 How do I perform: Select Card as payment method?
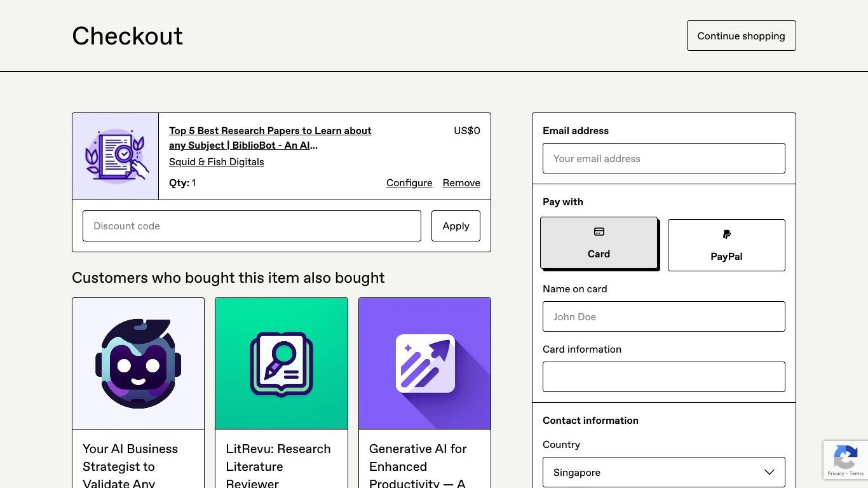[x=599, y=243]
